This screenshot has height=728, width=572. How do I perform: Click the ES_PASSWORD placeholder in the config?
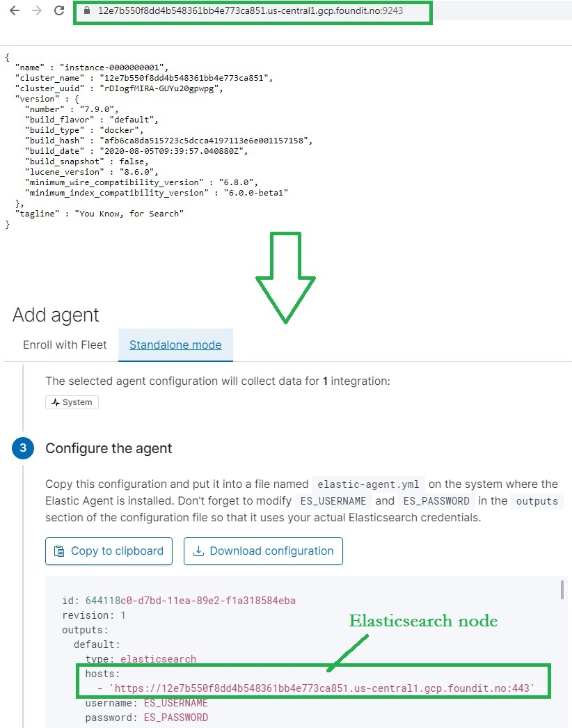[177, 718]
